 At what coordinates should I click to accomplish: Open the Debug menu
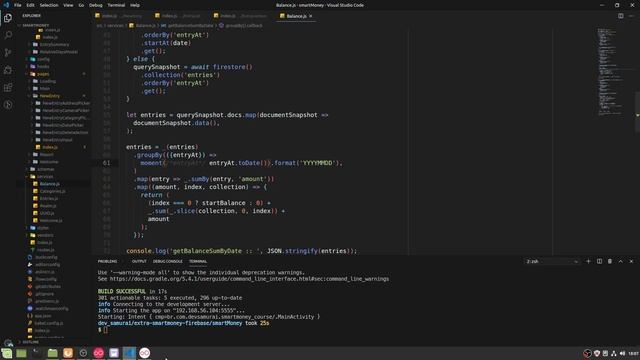click(x=96, y=5)
